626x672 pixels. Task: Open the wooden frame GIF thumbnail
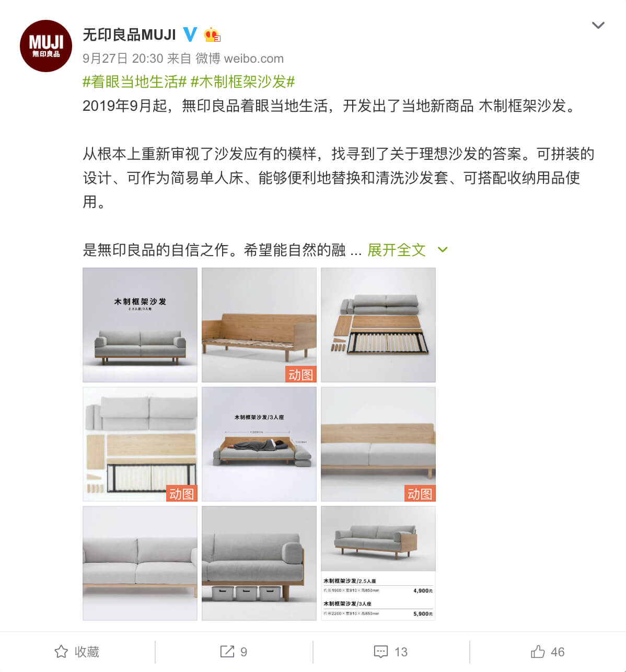pos(259,325)
